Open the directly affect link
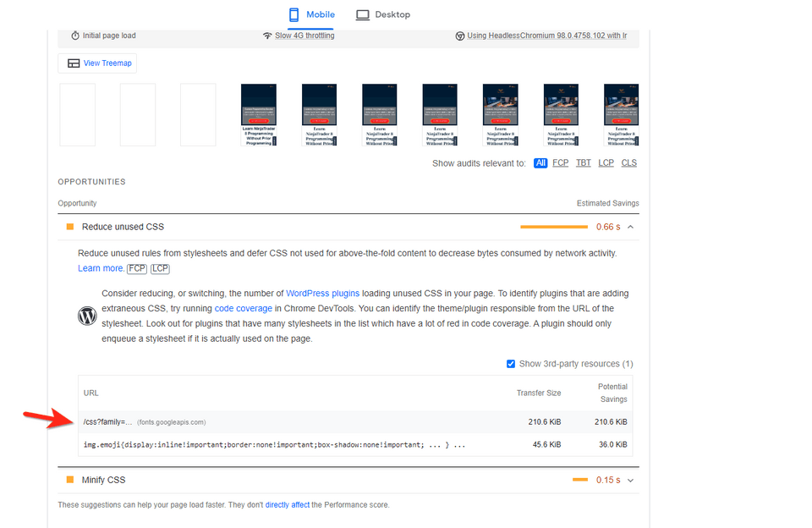Image resolution: width=812 pixels, height=528 pixels. 288,504
